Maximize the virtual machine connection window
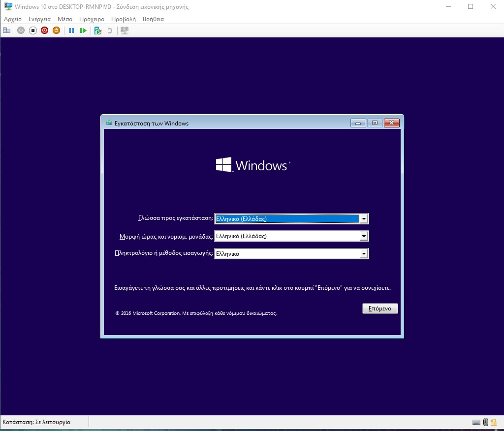The height and width of the screenshot is (431, 504). (x=471, y=6)
